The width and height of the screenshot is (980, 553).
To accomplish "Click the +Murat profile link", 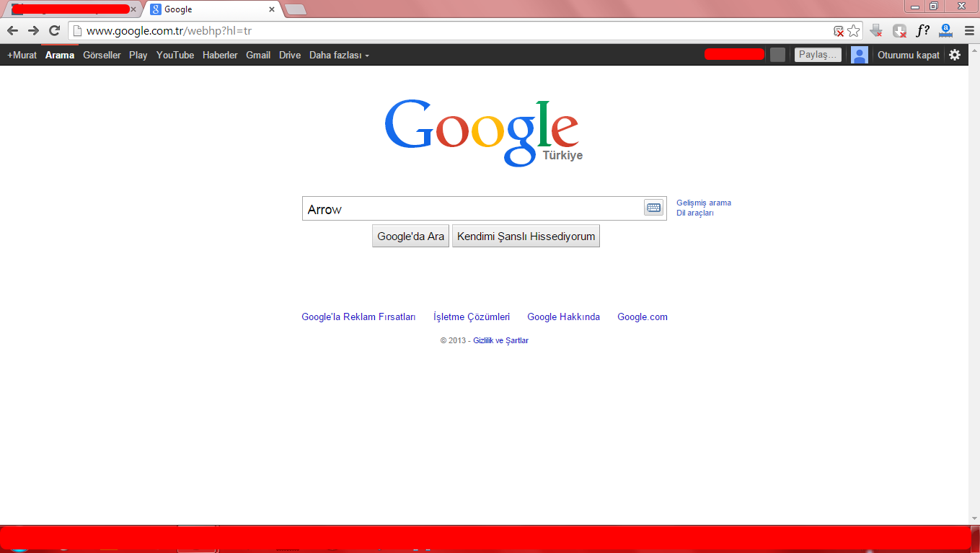I will [x=22, y=55].
